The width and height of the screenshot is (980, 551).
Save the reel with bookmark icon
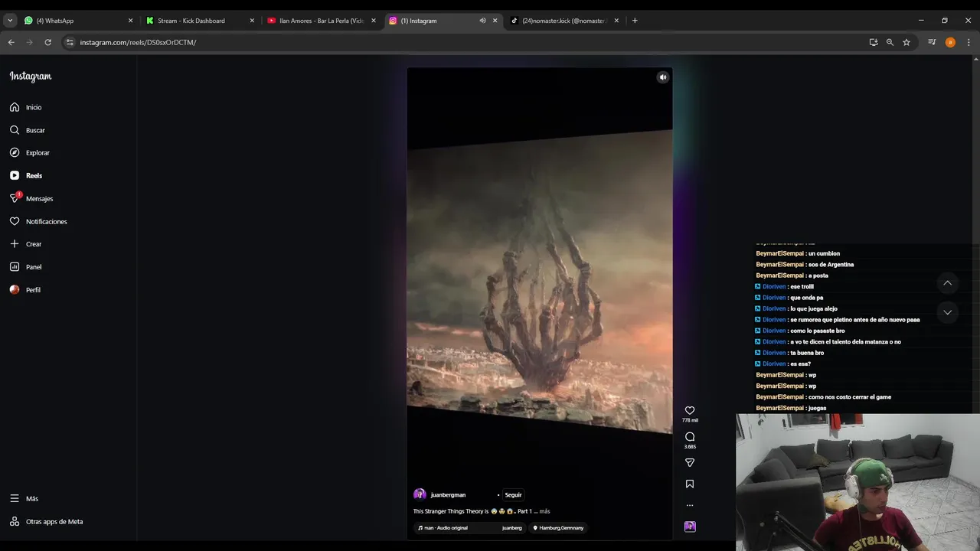(690, 484)
